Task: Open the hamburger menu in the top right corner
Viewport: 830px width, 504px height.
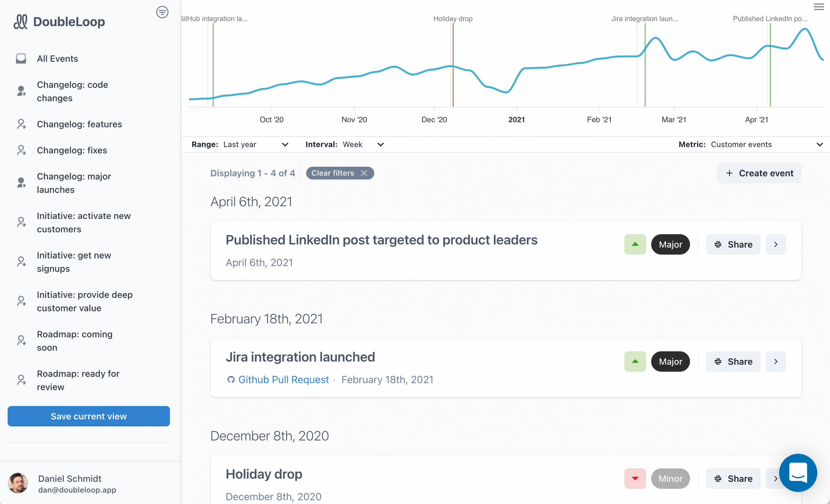Action: 819,6
